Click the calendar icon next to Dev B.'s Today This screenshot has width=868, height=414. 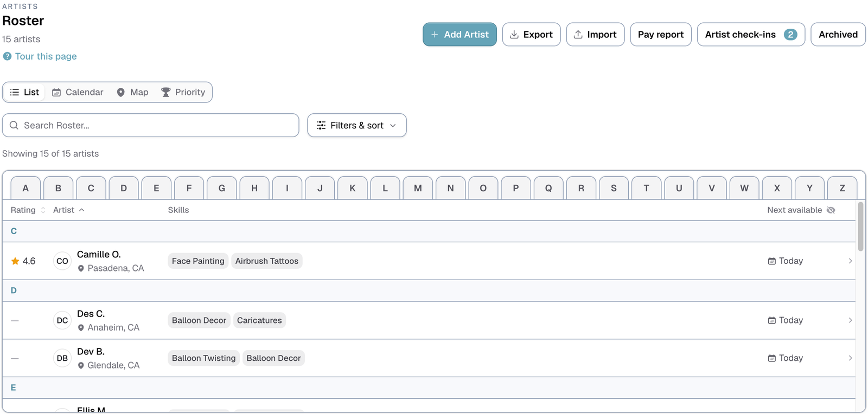pos(771,358)
